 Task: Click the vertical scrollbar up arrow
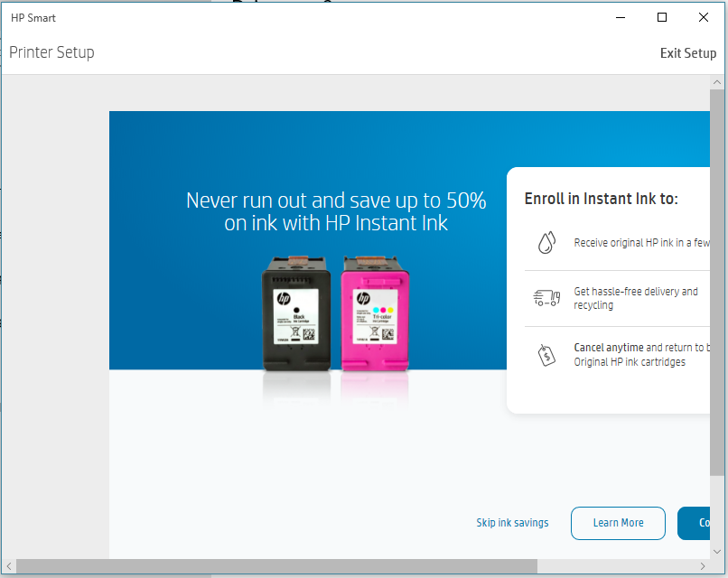click(x=717, y=82)
